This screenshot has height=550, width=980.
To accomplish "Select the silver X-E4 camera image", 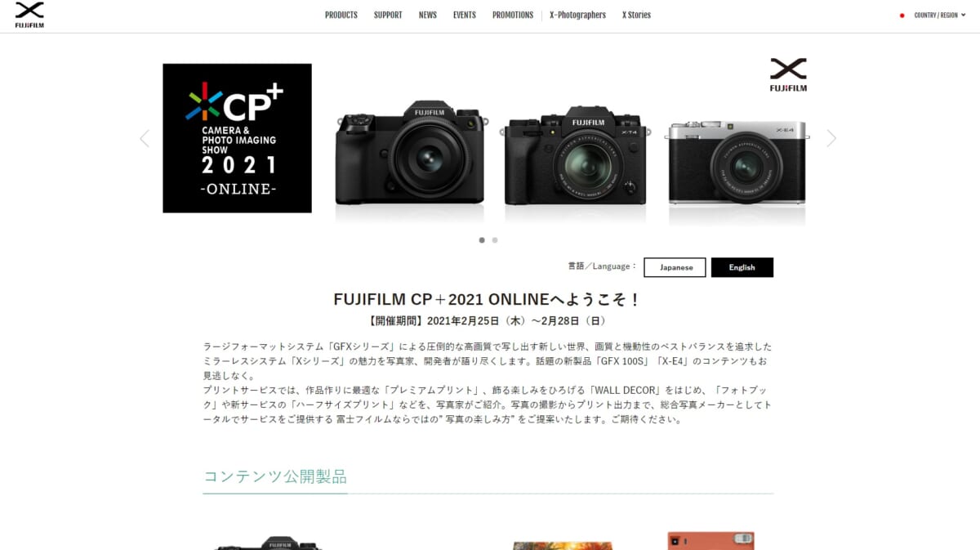I will pos(737,163).
